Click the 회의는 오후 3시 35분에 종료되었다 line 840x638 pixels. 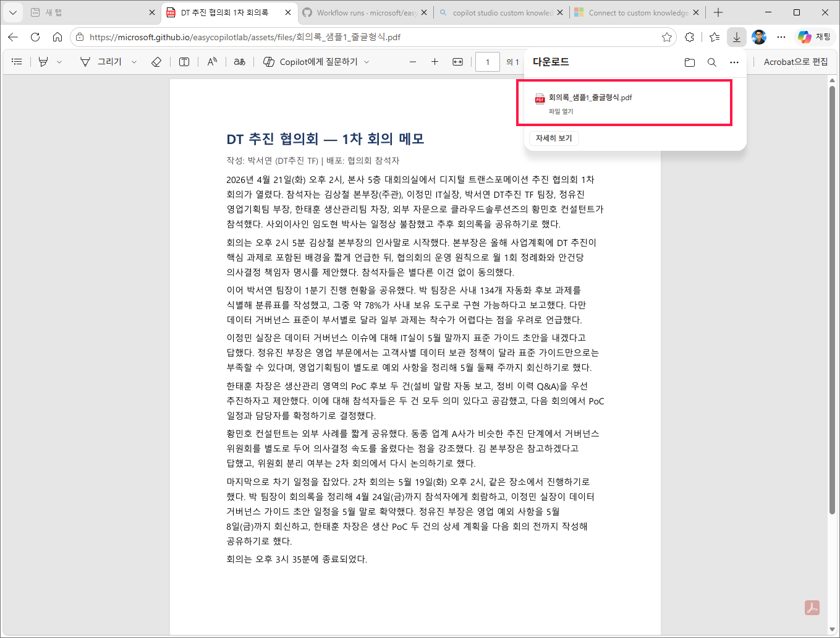[297, 559]
